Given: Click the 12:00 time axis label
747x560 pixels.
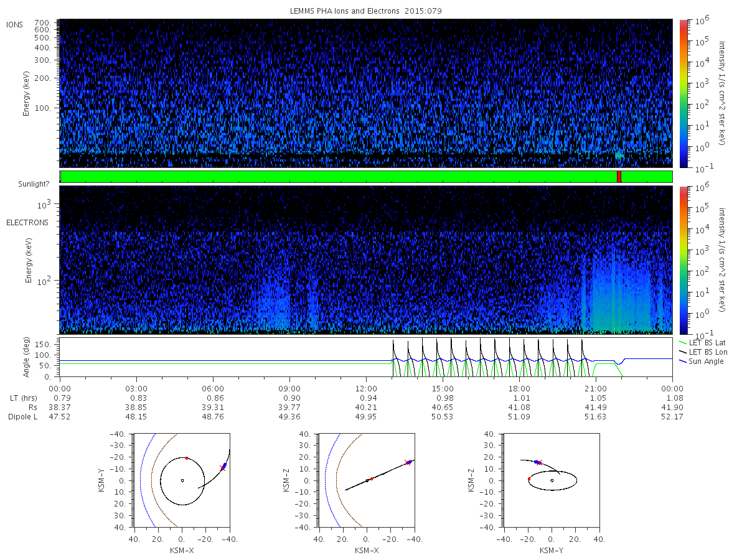Looking at the screenshot, I should 366,389.
